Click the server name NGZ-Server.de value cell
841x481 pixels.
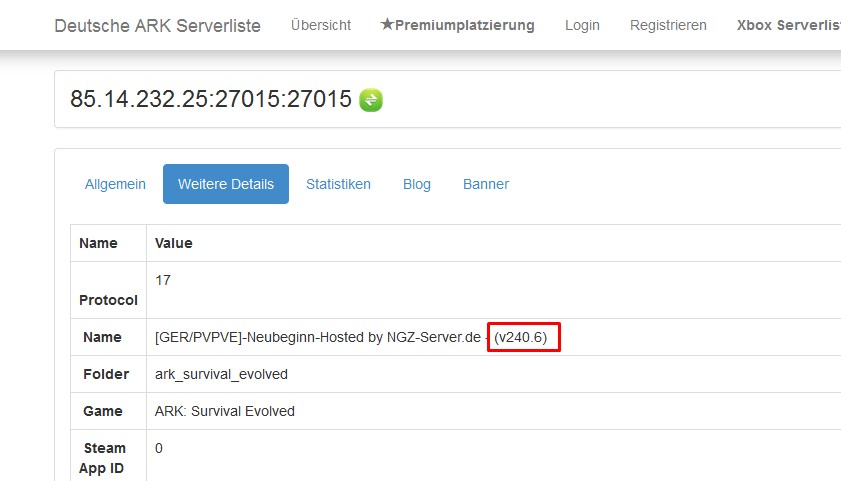click(493, 337)
